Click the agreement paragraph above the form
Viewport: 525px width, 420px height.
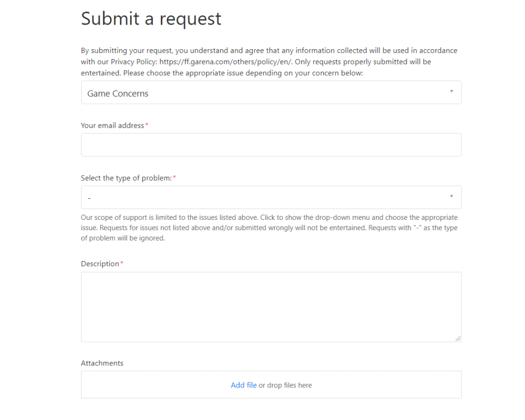[x=269, y=61]
